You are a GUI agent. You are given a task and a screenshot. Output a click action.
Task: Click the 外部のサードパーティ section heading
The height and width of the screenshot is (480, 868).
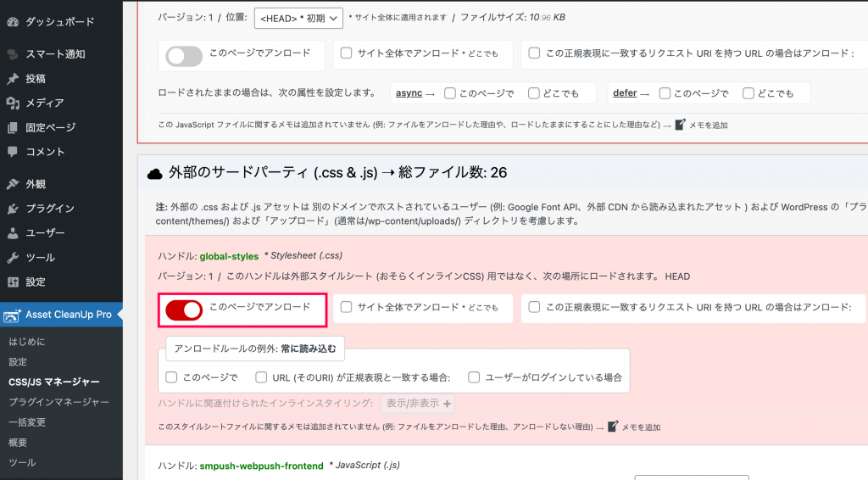[x=337, y=173]
